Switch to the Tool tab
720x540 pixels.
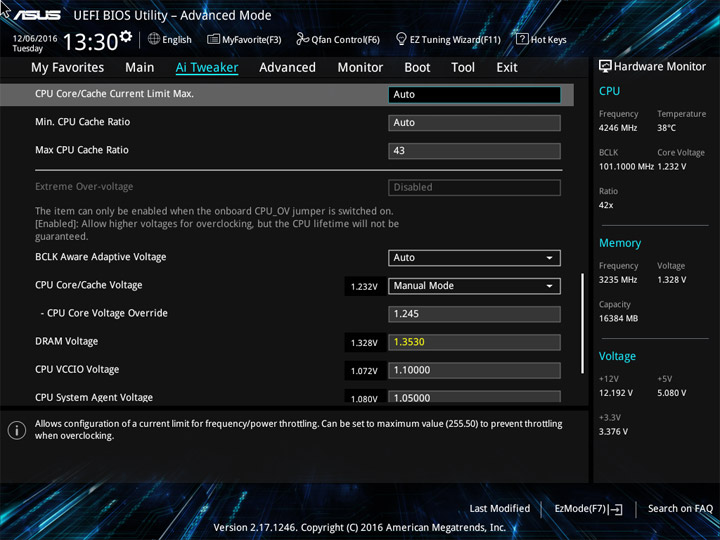pyautogui.click(x=463, y=68)
